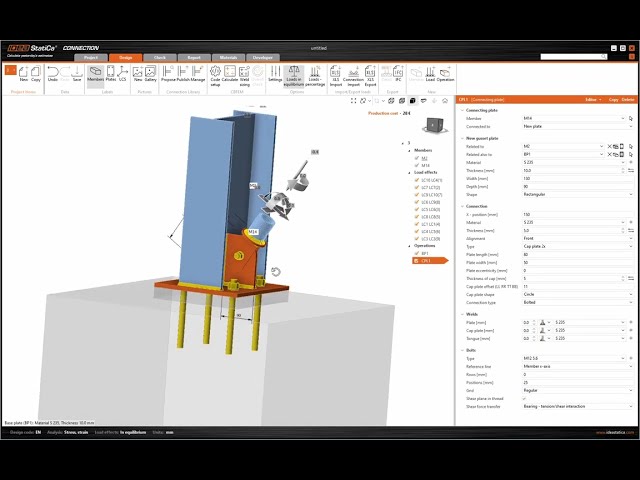Click the search box in title bar
The image size is (640, 480).
point(573,57)
